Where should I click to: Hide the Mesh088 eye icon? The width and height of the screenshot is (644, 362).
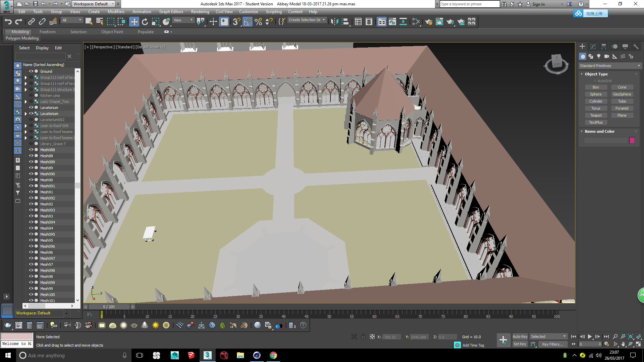pyautogui.click(x=31, y=149)
